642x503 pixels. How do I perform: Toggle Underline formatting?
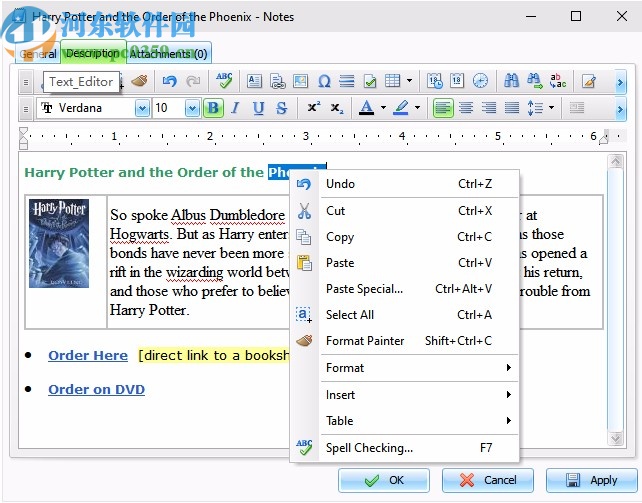pos(258,108)
